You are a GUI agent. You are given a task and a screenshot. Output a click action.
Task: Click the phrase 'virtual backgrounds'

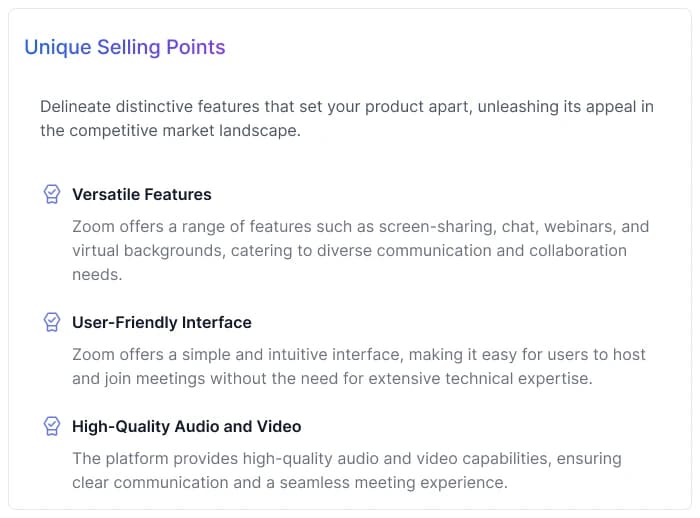[x=148, y=250]
